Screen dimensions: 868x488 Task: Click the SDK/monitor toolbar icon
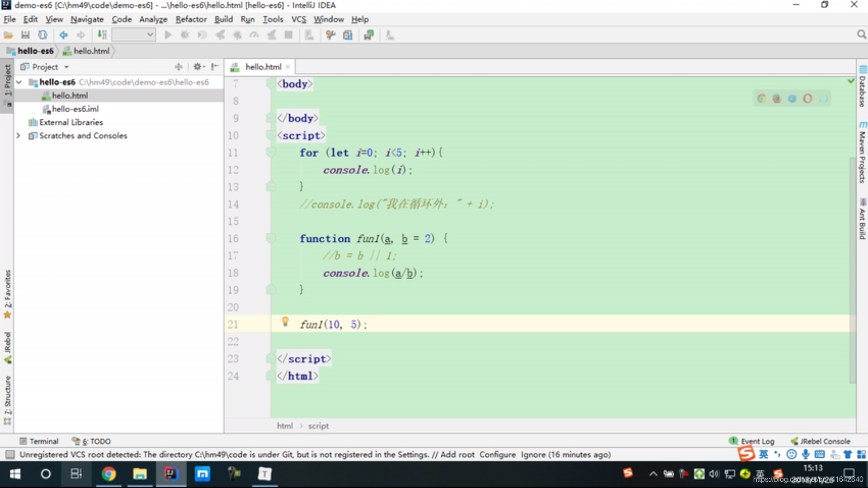click(369, 35)
